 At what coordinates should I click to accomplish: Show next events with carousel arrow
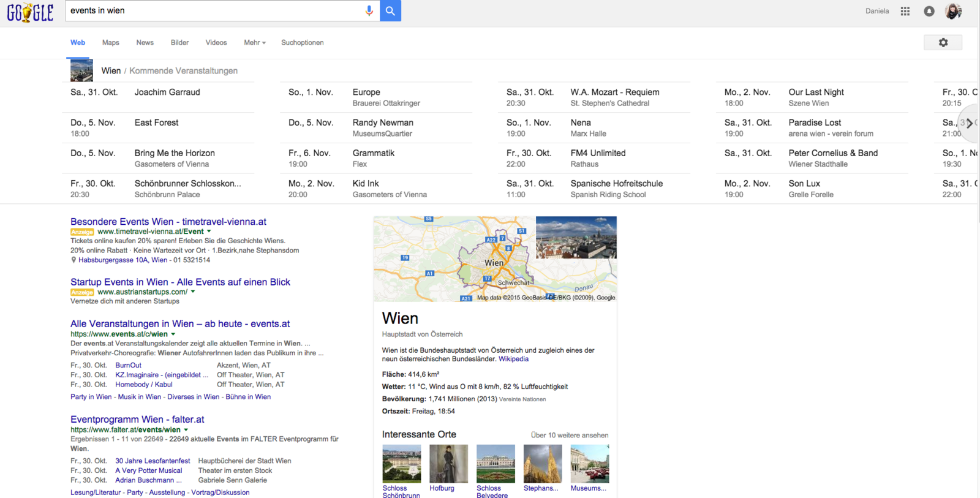[x=969, y=123]
